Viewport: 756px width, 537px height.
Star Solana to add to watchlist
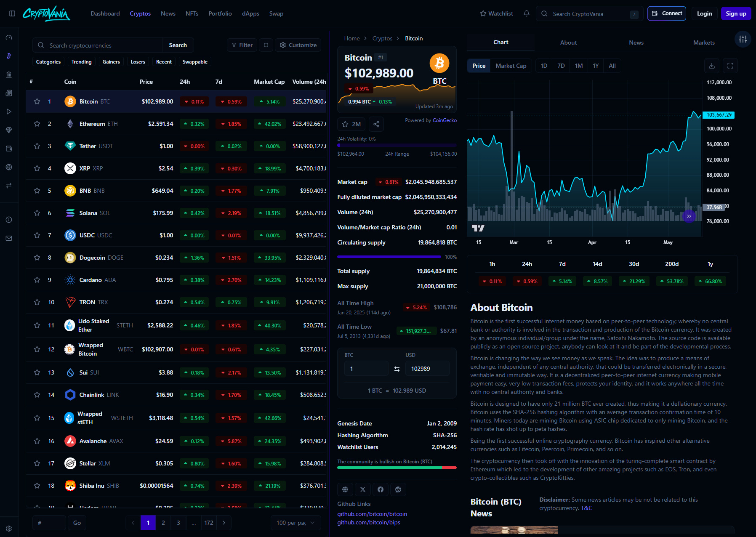tap(37, 213)
